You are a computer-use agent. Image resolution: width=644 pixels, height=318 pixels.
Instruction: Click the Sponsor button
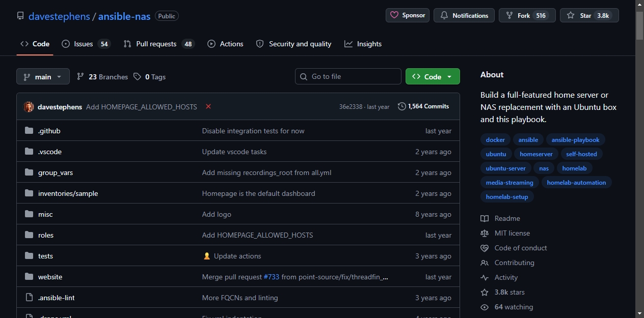[408, 15]
